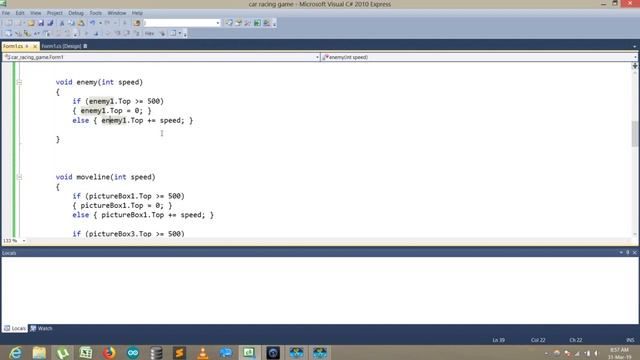640x360 pixels.
Task: Open the Tools menu
Action: click(x=96, y=13)
